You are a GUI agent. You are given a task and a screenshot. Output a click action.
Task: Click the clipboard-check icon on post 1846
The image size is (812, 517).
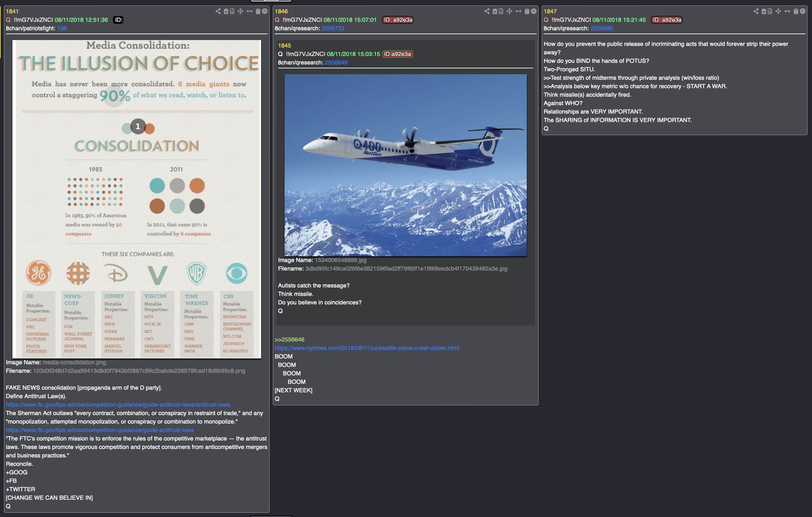pyautogui.click(x=495, y=11)
